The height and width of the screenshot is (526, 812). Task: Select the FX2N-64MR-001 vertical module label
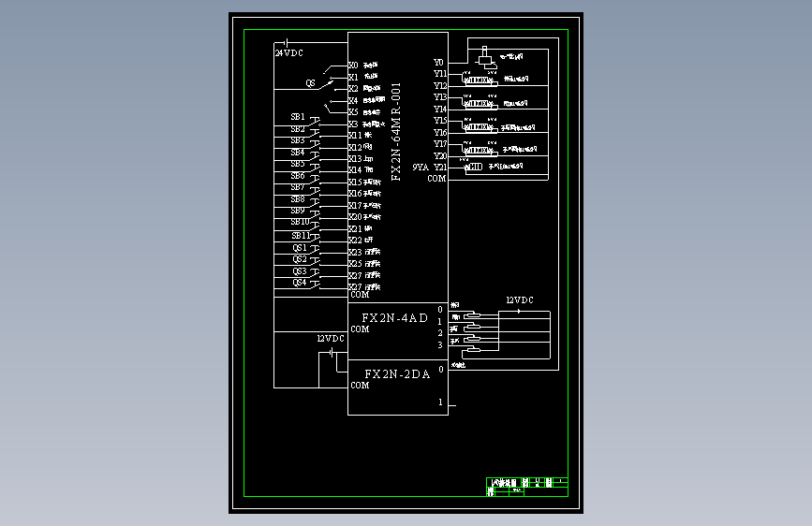pyautogui.click(x=396, y=131)
